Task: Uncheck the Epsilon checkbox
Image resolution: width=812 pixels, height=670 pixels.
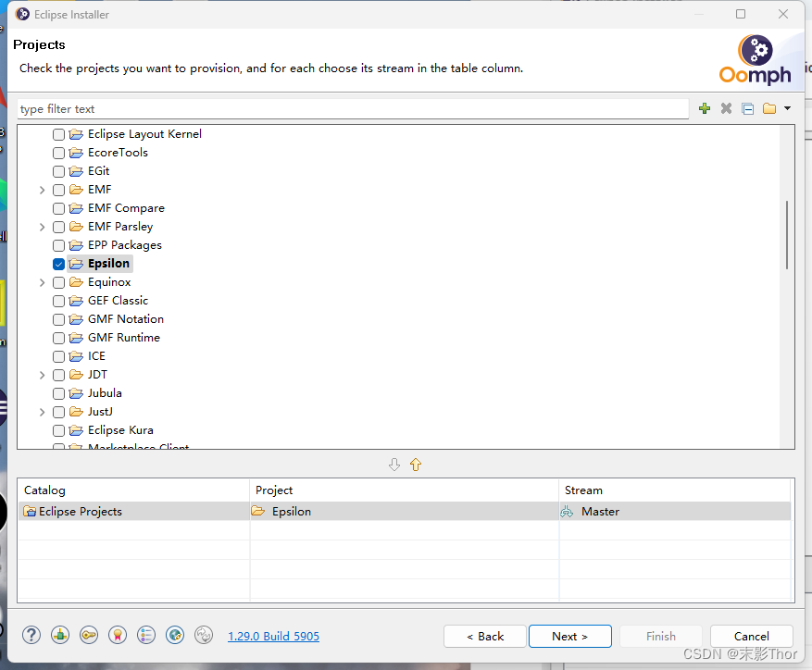Action: pyautogui.click(x=58, y=264)
